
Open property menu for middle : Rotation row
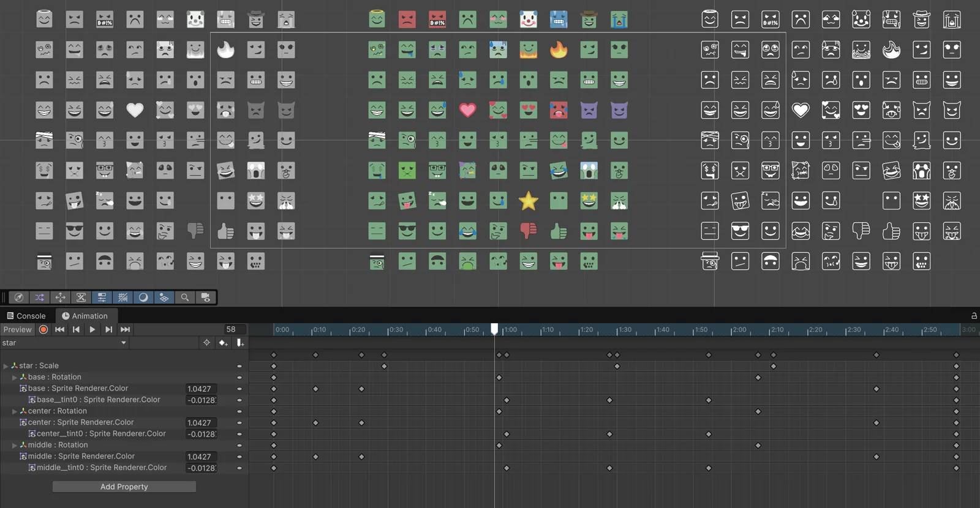click(x=239, y=446)
